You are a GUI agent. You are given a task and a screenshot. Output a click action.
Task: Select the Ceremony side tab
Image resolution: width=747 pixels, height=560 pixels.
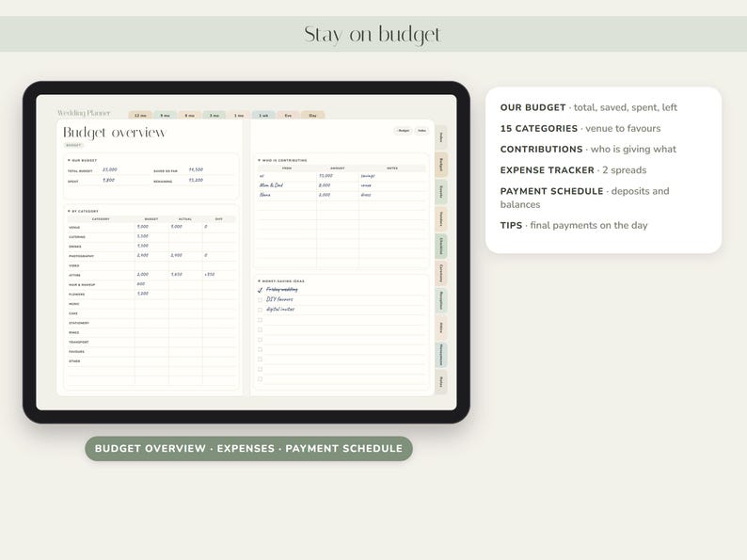[x=441, y=274]
